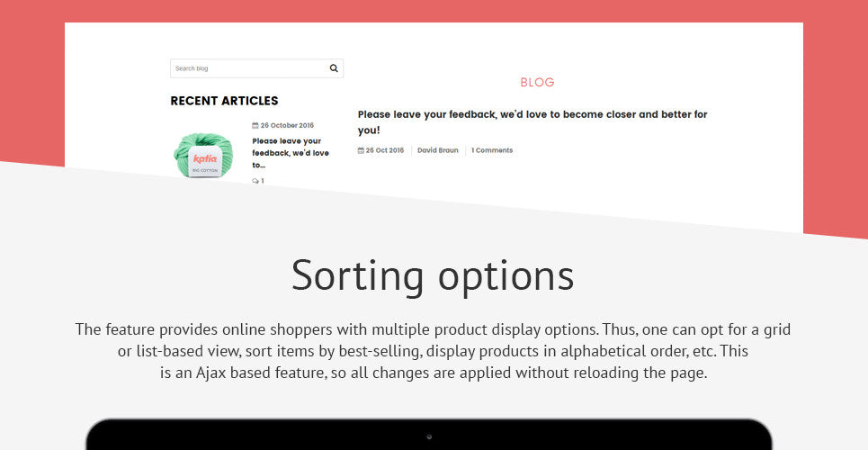Screen dimensions: 868x450
Task: Click the calendar icon beside 26 Oct 2016
Action: click(x=361, y=150)
